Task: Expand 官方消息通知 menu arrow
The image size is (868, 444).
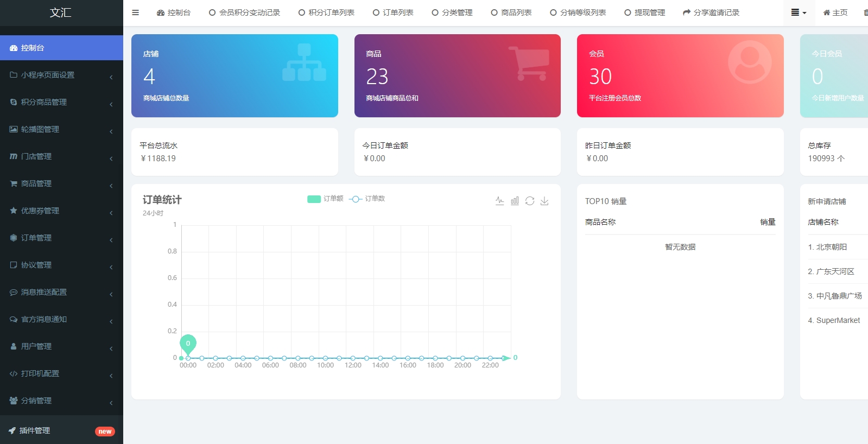Action: (x=111, y=321)
